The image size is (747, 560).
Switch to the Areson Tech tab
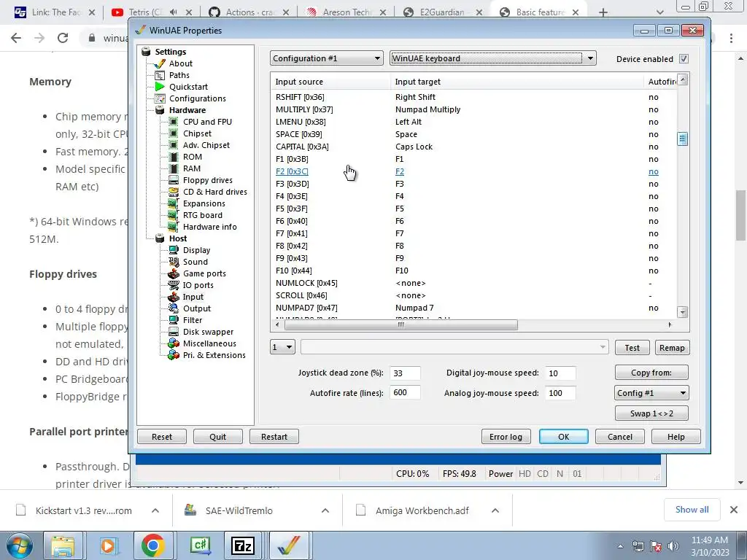point(347,12)
